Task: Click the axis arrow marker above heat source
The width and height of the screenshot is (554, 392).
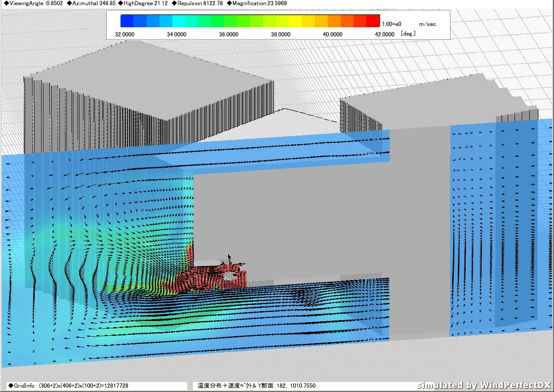Action: [x=229, y=261]
